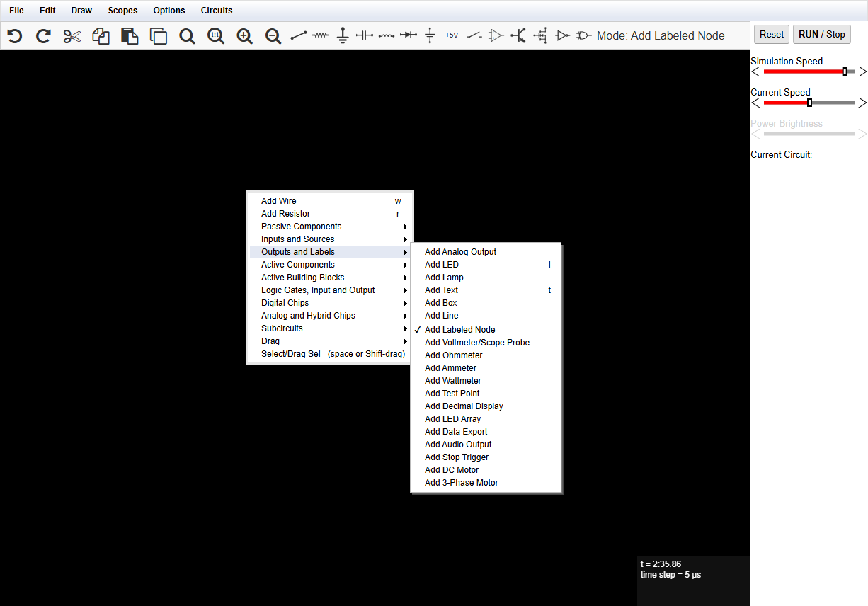Viewport: 868px width, 606px height.
Task: Select the NAND gate tool icon
Action: [583, 35]
